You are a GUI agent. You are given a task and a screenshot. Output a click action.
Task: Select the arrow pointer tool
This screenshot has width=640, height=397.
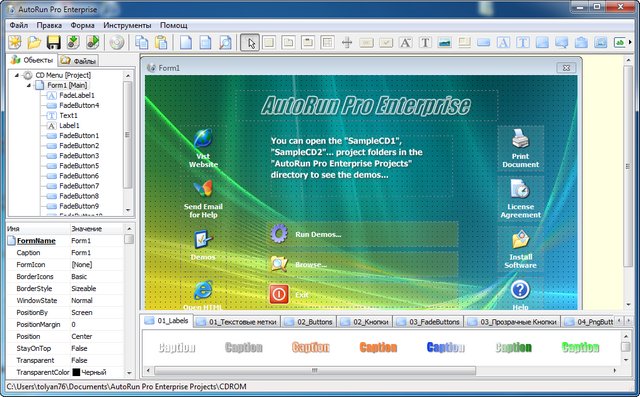[250, 42]
